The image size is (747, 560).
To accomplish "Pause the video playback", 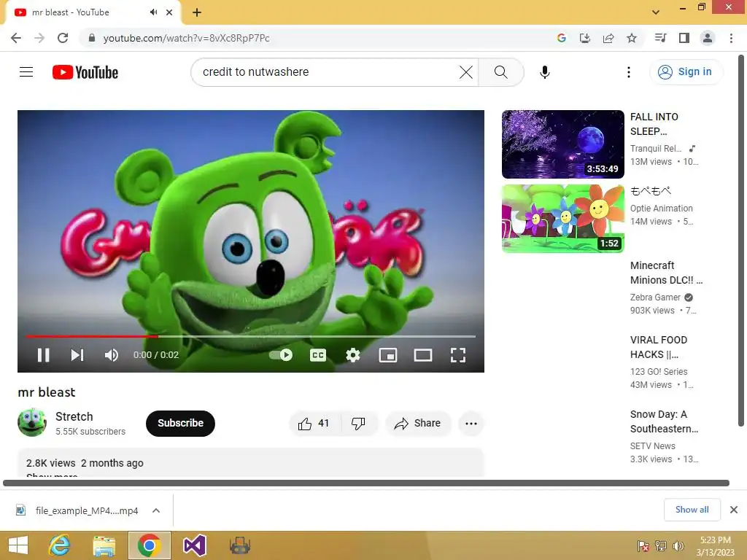I will coord(43,355).
